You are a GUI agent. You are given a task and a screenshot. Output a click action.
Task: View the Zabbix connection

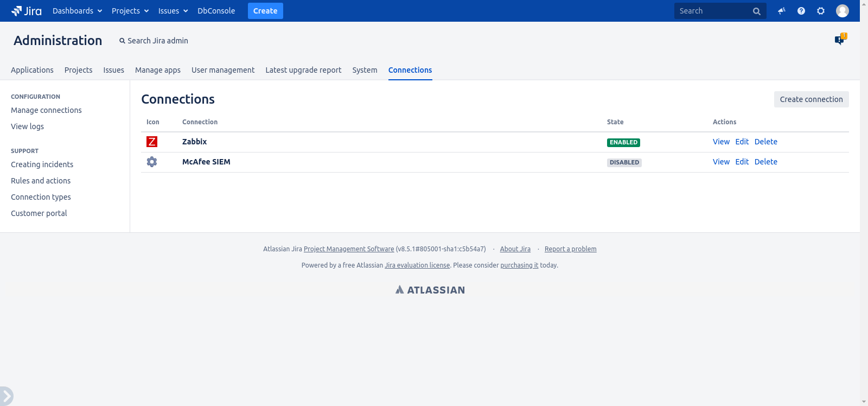(x=721, y=142)
